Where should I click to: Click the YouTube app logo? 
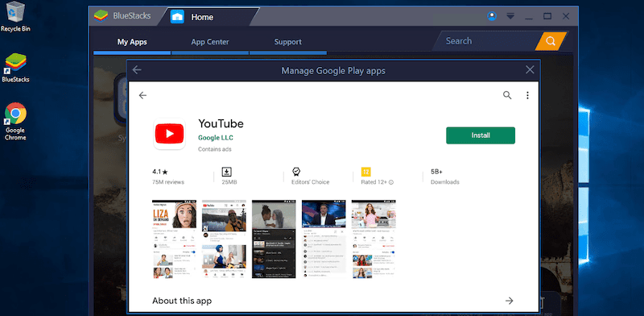tap(169, 134)
